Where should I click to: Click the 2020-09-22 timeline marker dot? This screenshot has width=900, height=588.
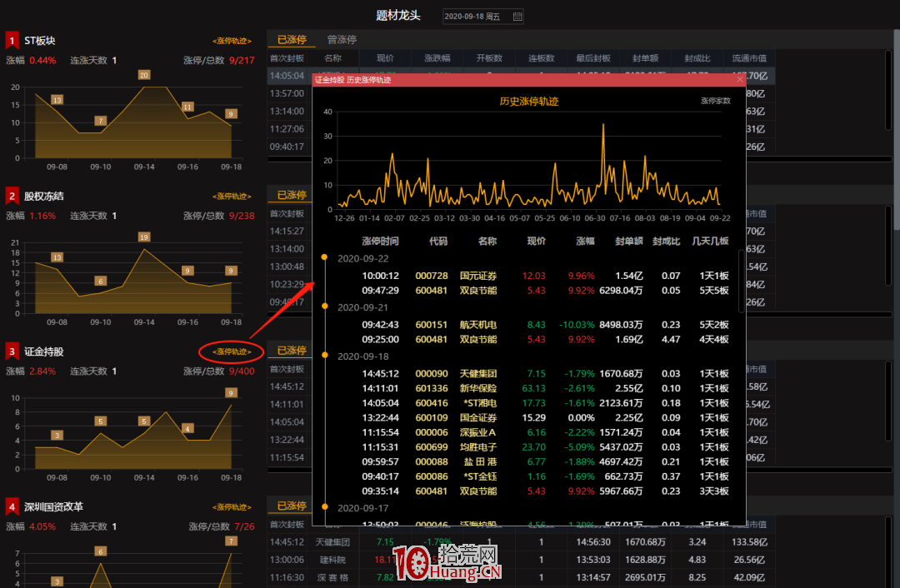325,257
